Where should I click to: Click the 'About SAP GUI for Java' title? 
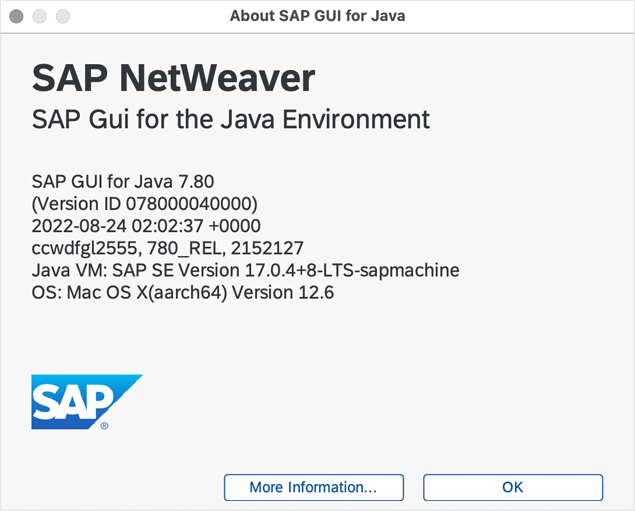(318, 16)
